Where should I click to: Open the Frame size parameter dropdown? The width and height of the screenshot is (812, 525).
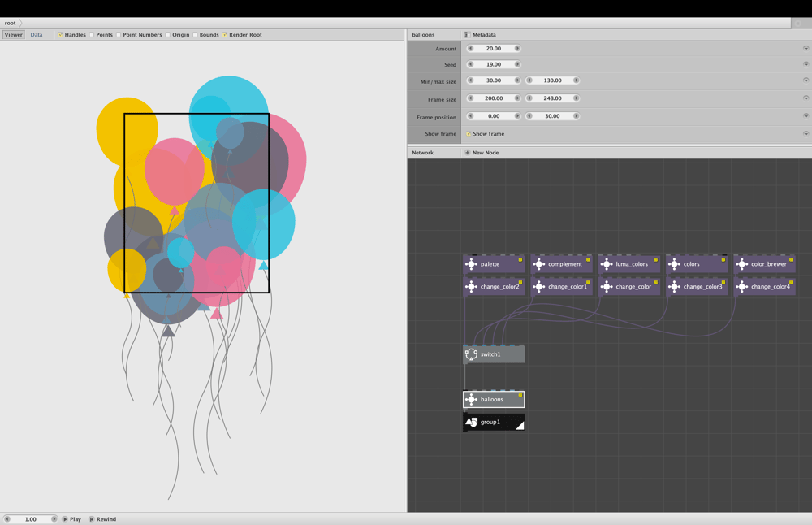tap(806, 98)
